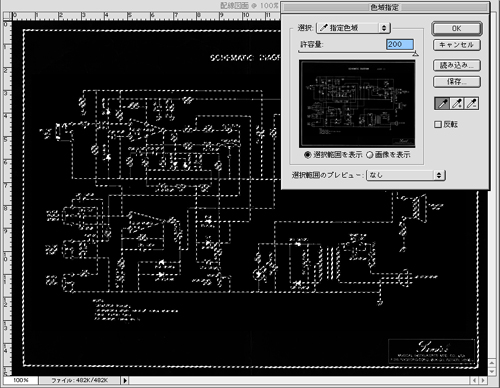
Task: Click the 許容量 fuzziness slider handle
Action: point(415,53)
